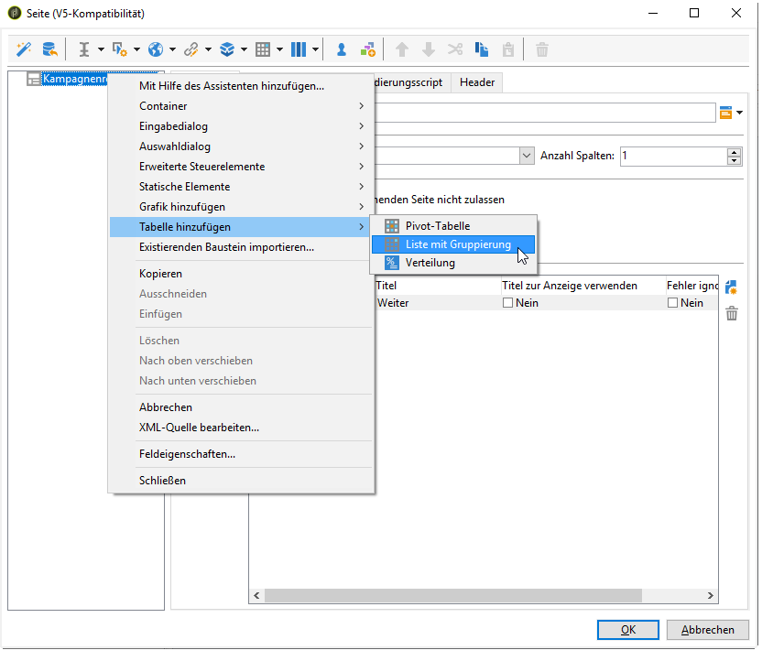This screenshot has width=784, height=672.
Task: Click the trash icon beside the list
Action: [731, 314]
